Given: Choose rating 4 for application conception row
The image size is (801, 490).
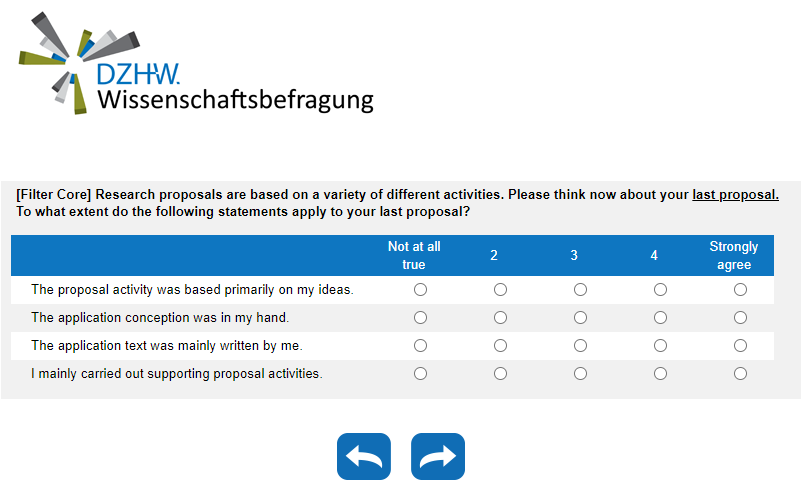Looking at the screenshot, I should click(x=660, y=318).
